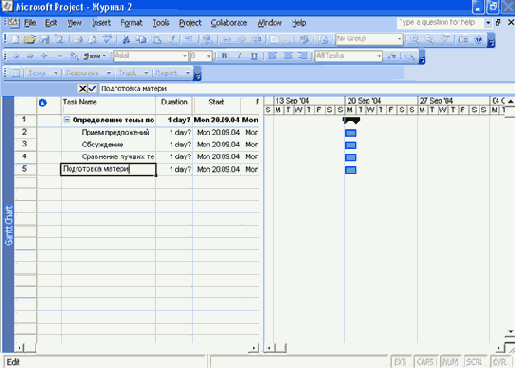Click the Type a question for help field
Viewport: 515px width, 368px height.
pos(441,23)
